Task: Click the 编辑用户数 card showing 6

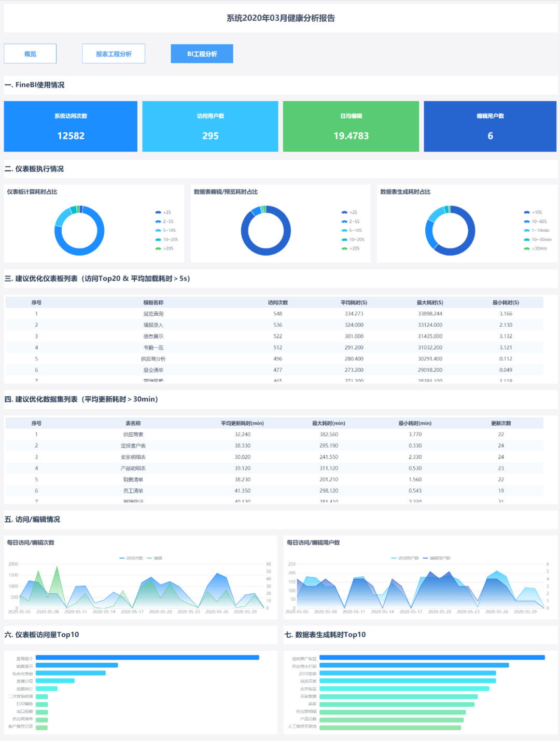Action: [490, 127]
